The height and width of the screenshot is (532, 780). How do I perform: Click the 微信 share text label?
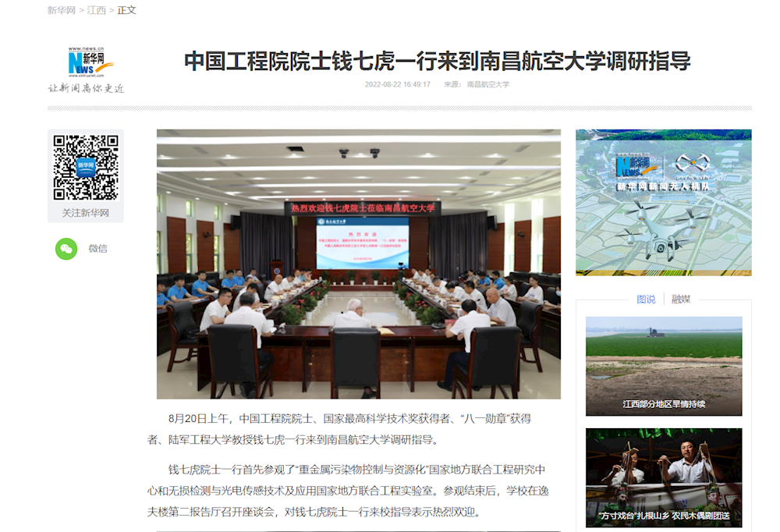point(97,249)
